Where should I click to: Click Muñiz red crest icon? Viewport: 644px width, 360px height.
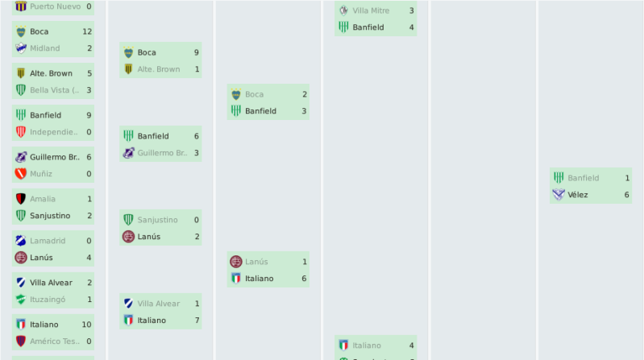click(21, 174)
